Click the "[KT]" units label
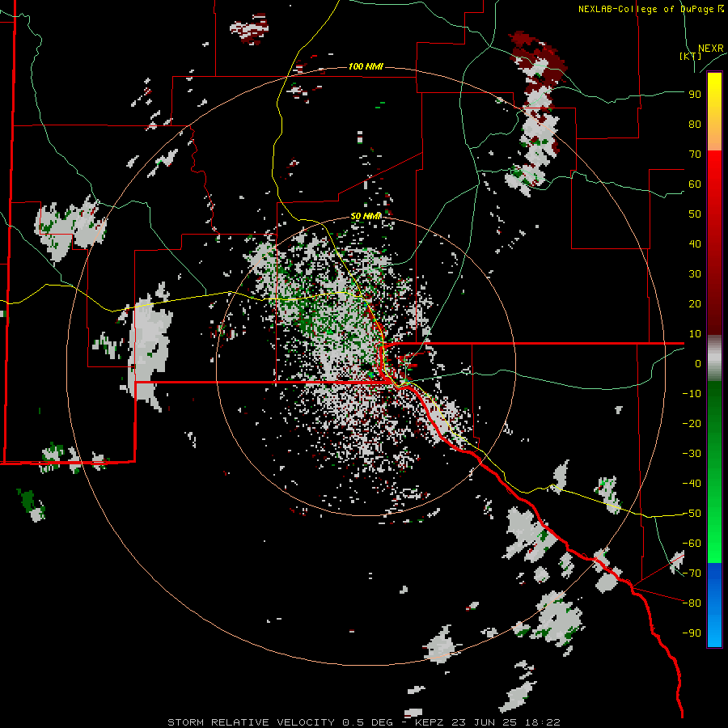The height and width of the screenshot is (728, 728). (x=690, y=56)
